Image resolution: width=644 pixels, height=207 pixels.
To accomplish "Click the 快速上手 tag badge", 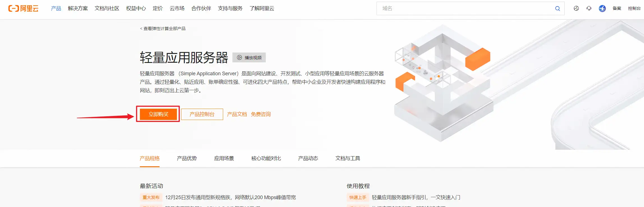I will pos(357,197).
